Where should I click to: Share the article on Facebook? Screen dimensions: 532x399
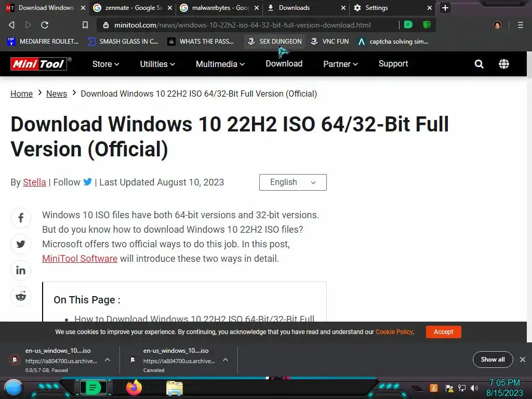21,218
